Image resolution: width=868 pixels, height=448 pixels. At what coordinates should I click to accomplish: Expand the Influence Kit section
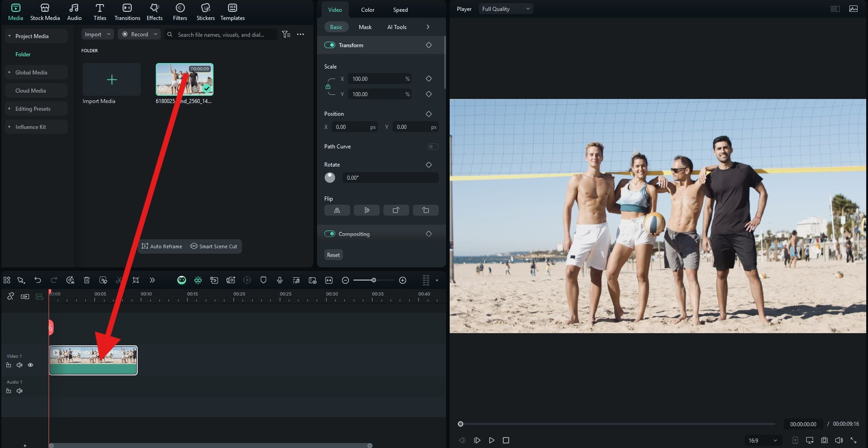click(x=36, y=127)
